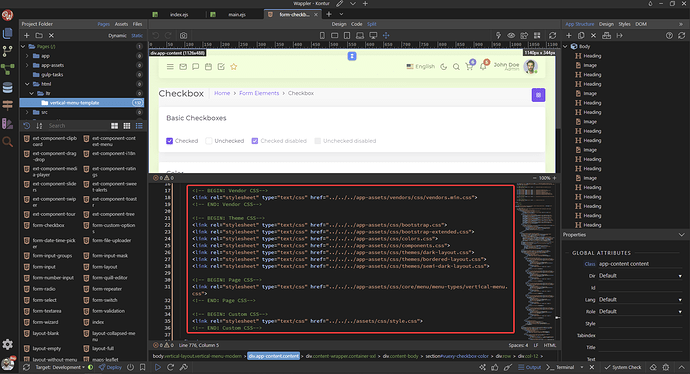Open the DOM tab in right panel
Image resolution: width=690 pixels, height=374 pixels.
pyautogui.click(x=641, y=24)
